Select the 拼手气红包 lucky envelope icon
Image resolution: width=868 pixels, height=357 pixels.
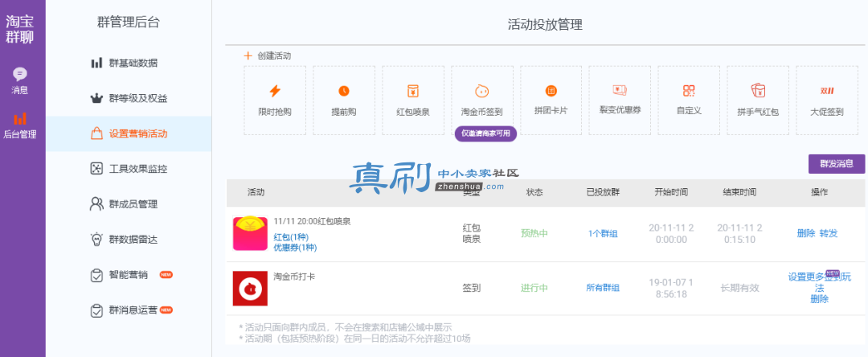(x=758, y=90)
